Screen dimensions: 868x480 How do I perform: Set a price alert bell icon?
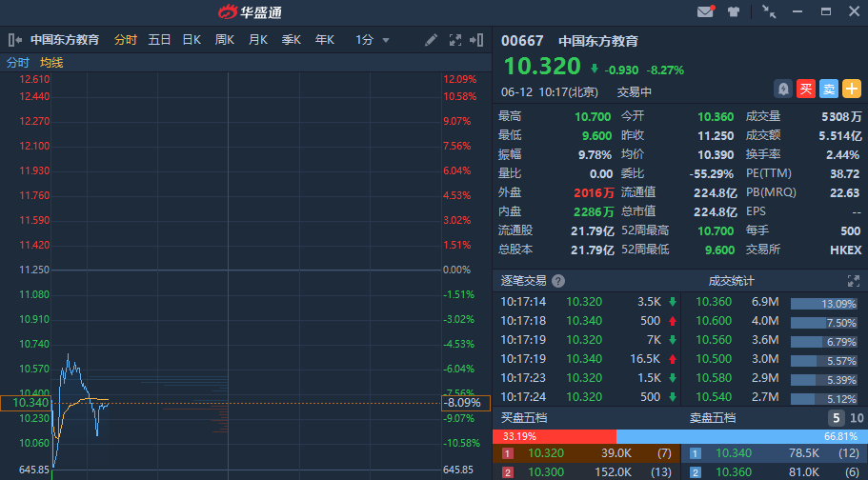coord(783,89)
